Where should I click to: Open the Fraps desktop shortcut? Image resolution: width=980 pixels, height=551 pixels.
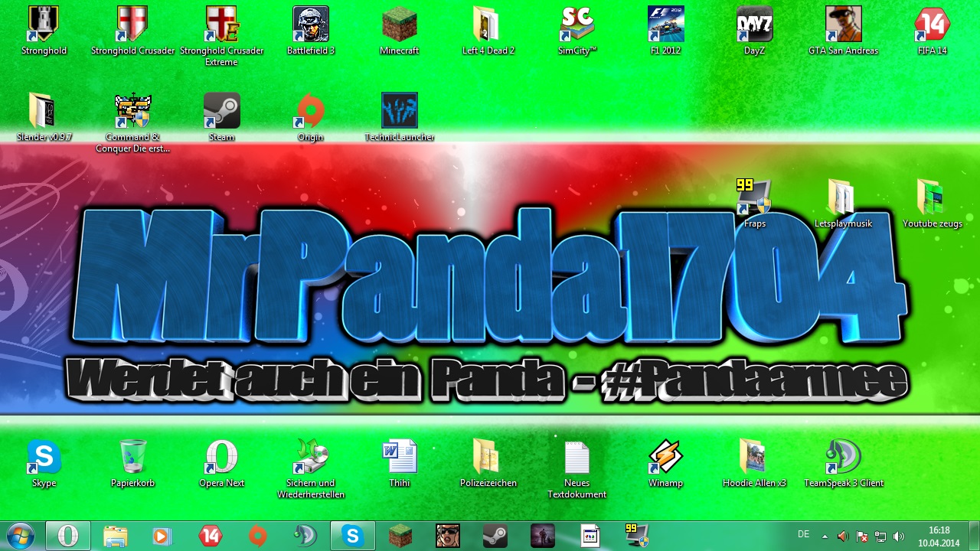[x=754, y=199]
